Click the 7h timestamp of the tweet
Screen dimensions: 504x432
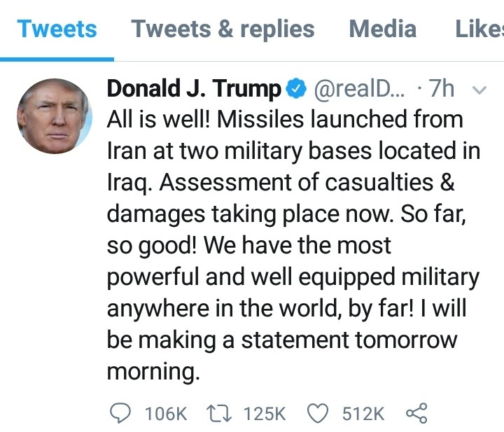(x=441, y=89)
